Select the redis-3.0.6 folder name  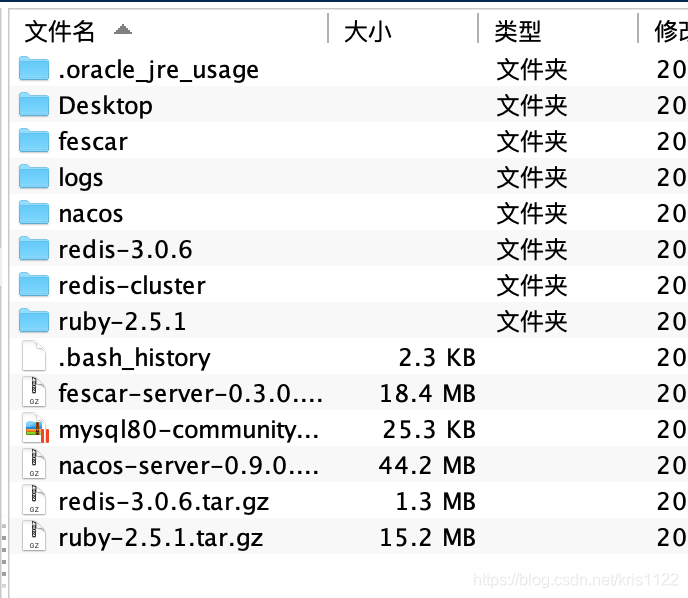point(125,249)
